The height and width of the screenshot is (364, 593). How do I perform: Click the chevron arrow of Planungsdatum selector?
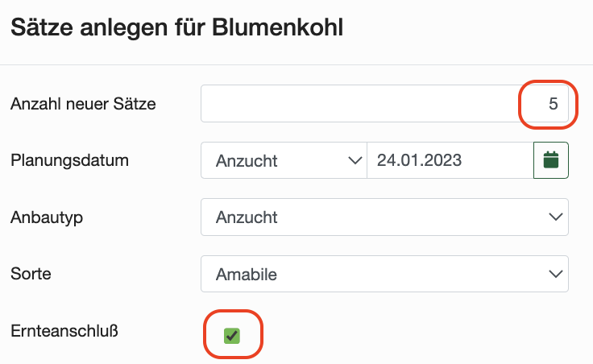(x=355, y=160)
